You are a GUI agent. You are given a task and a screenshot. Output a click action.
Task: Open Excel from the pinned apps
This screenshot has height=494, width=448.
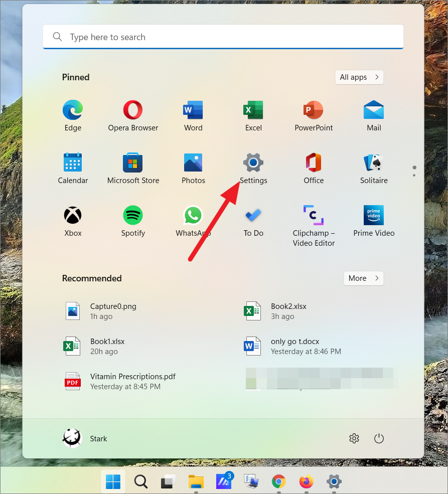(253, 116)
